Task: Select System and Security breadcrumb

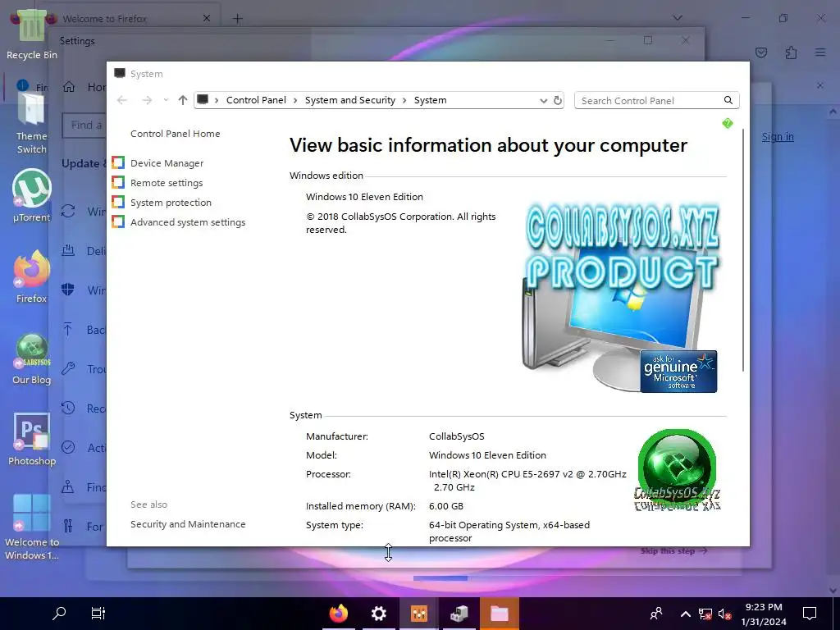Action: point(349,100)
